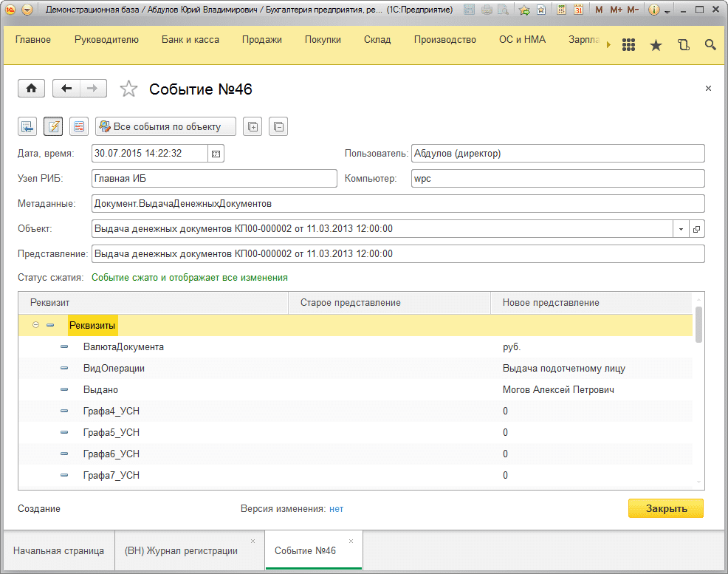The image size is (728, 574).
Task: Open the calendar picker beside date field
Action: tap(216, 154)
